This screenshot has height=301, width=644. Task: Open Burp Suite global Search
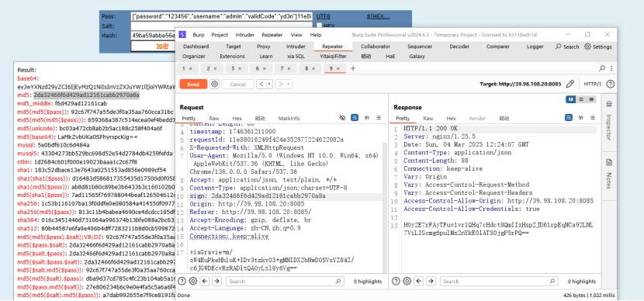click(x=567, y=47)
